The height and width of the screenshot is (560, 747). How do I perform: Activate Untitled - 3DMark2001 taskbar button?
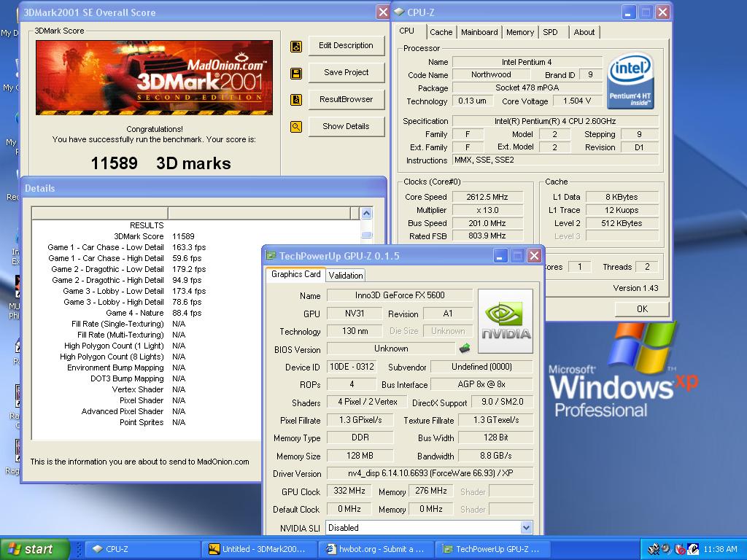click(259, 549)
